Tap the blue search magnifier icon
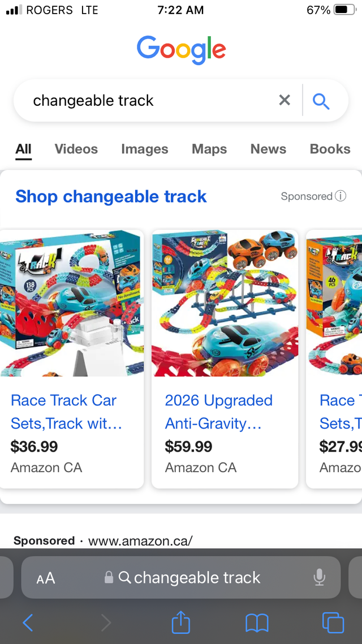The width and height of the screenshot is (362, 644). pos(321,100)
